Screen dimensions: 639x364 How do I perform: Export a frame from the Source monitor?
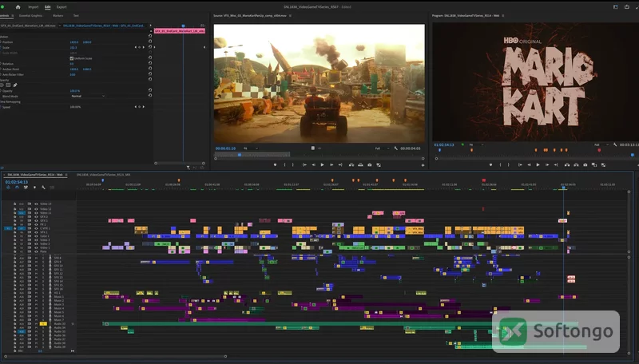click(370, 165)
